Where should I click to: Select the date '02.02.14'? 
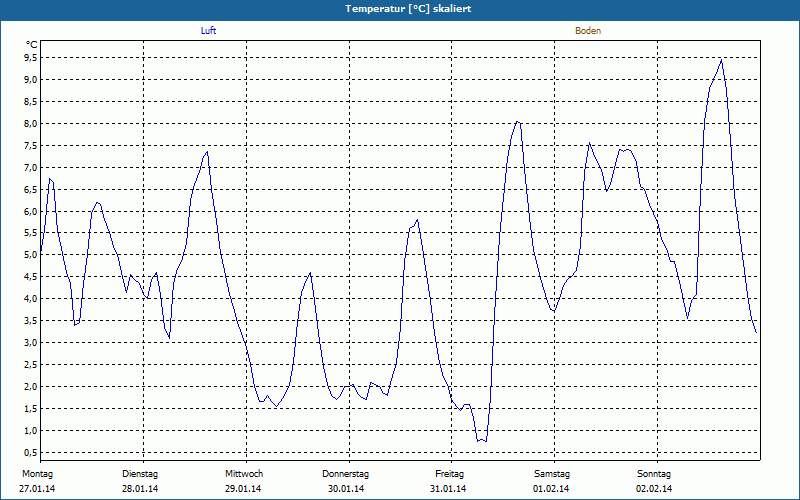pos(654,489)
